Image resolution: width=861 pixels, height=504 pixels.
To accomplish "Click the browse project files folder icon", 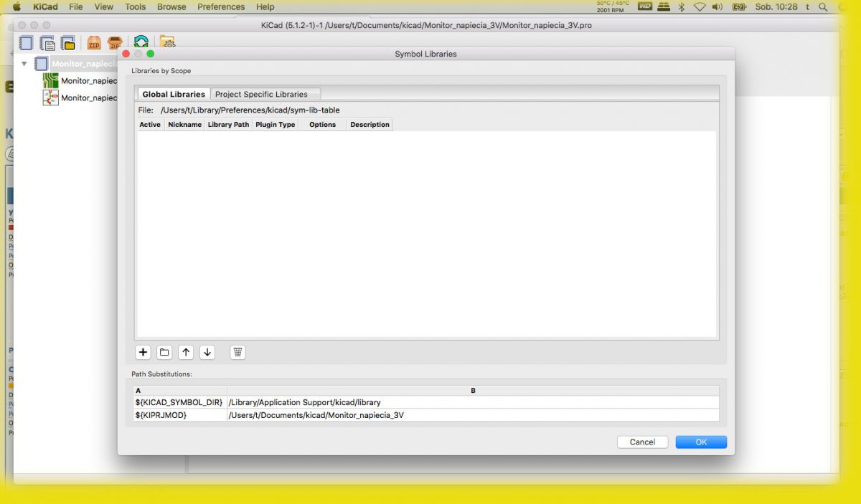I will (166, 42).
